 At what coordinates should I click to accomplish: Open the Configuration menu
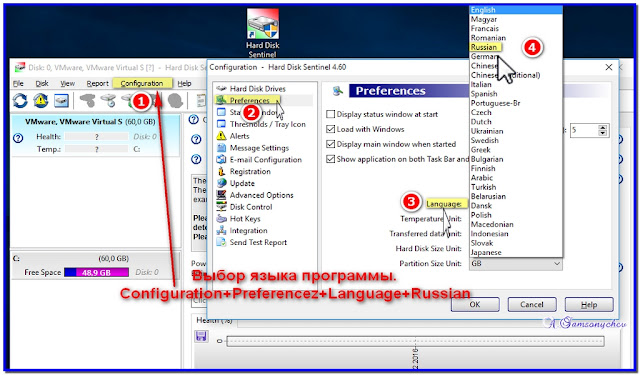pos(142,83)
